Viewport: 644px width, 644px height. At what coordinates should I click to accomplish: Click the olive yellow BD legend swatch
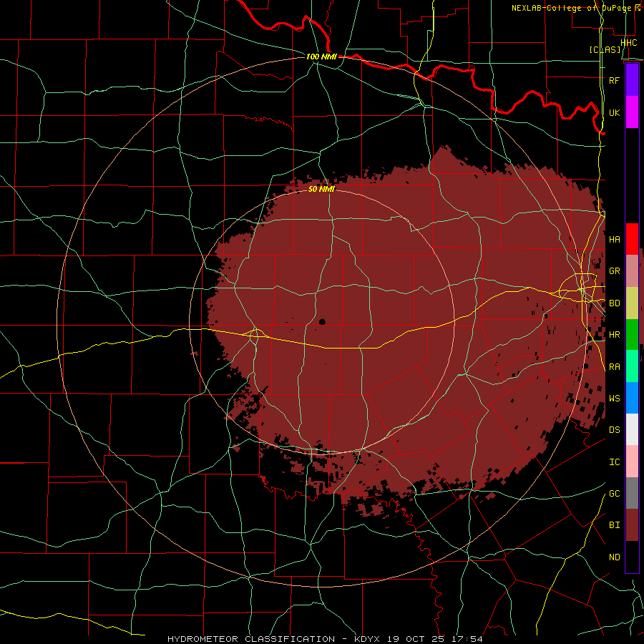pos(632,303)
